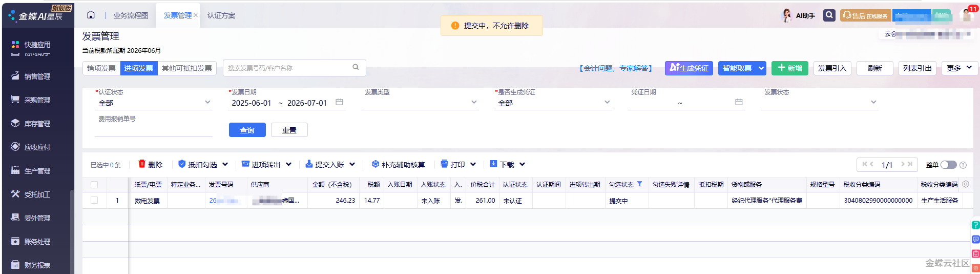Click the 查询 button
This screenshot has width=980, height=274.
tap(247, 130)
